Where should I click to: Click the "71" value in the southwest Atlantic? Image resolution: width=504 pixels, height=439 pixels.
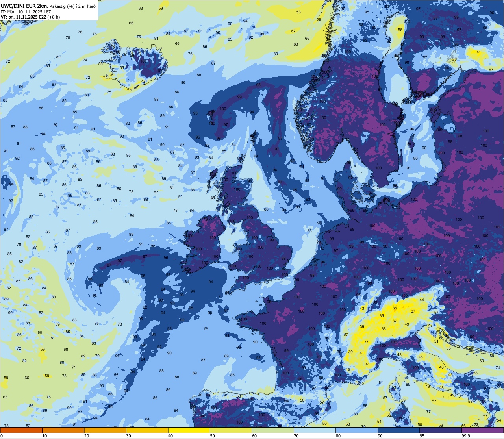click(x=74, y=367)
